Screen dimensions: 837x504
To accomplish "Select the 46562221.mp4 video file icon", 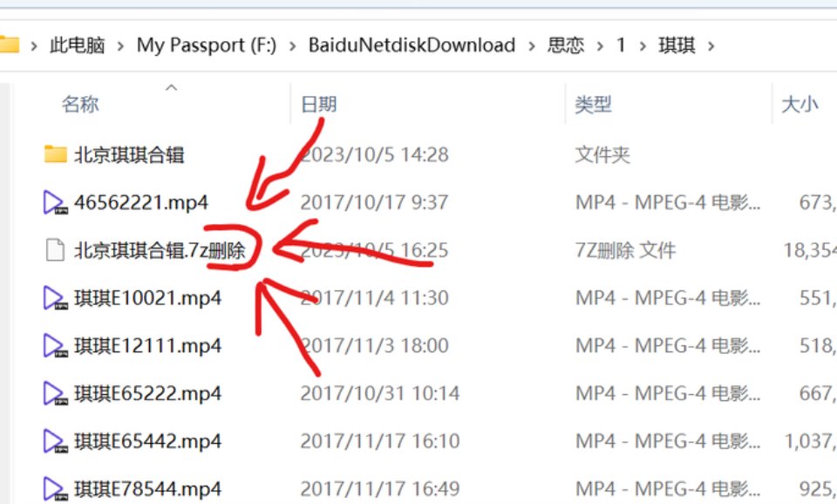I will (55, 203).
